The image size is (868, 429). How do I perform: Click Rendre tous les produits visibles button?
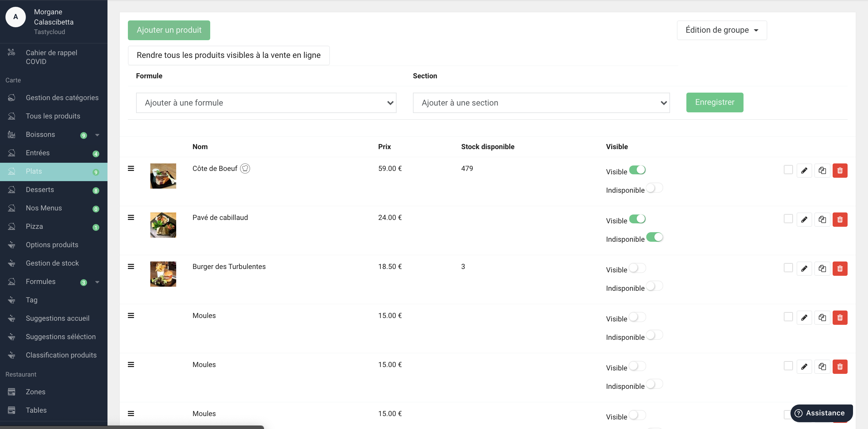tap(229, 55)
